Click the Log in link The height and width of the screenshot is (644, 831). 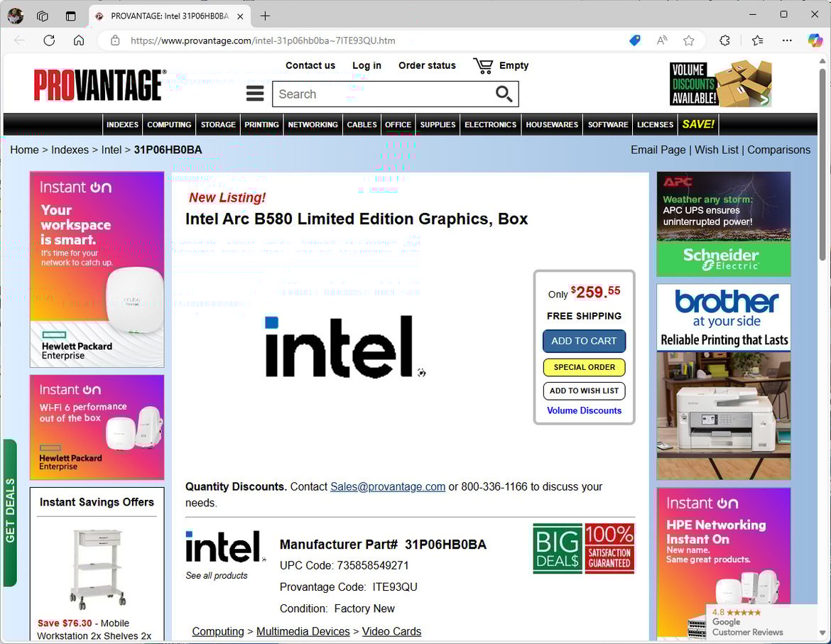[366, 65]
